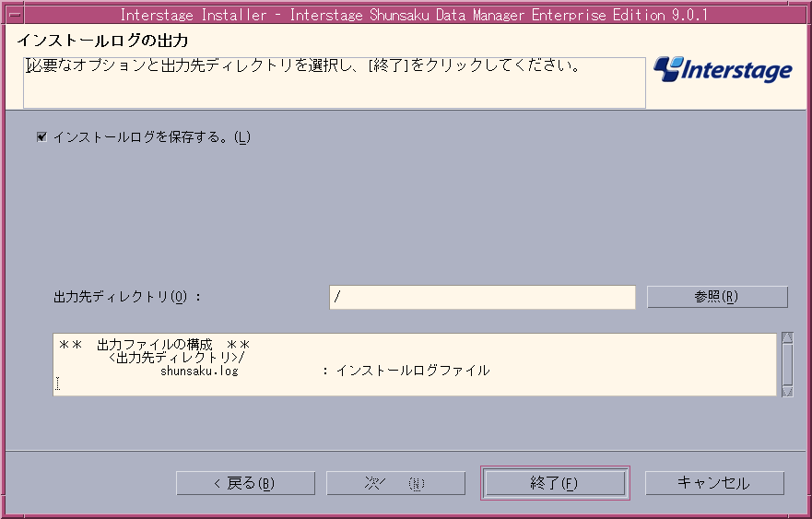Click the Interstage Installer title bar text

coord(414,15)
